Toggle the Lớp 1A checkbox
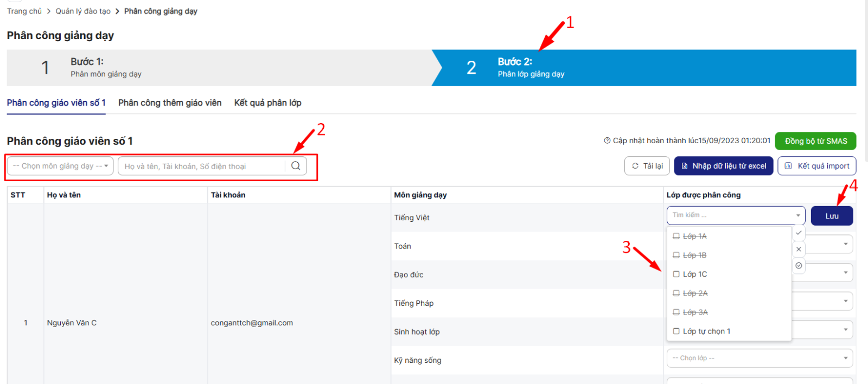The height and width of the screenshot is (384, 868). pyautogui.click(x=676, y=236)
